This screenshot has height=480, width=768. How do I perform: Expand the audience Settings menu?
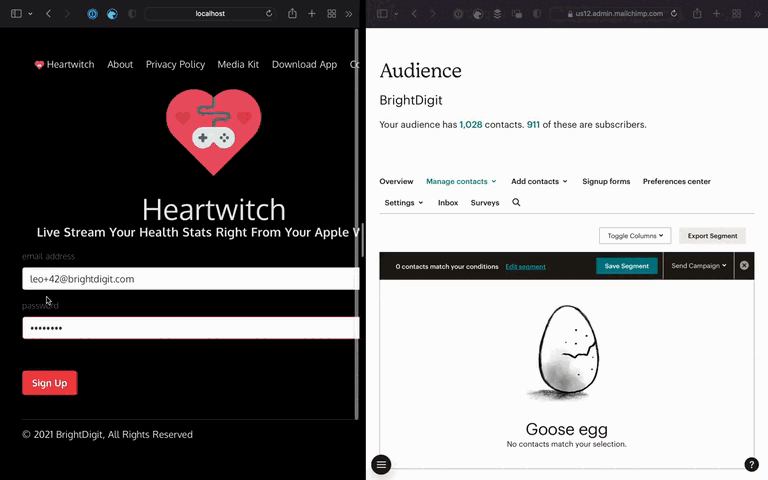coord(404,203)
